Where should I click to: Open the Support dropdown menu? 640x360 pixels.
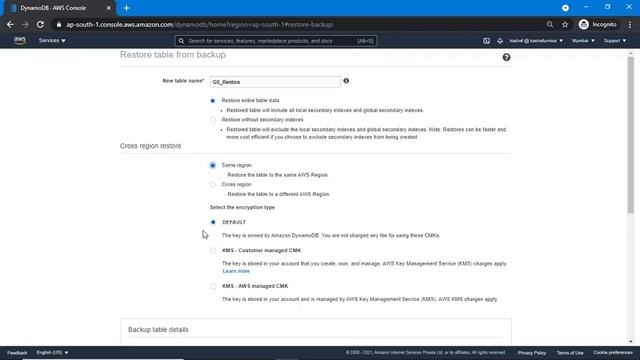click(615, 41)
